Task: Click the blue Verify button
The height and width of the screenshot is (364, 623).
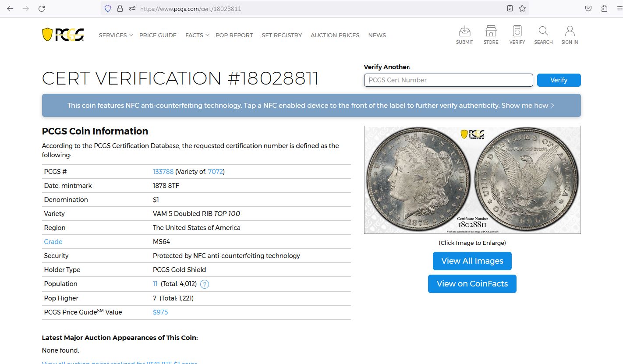Action: tap(559, 80)
